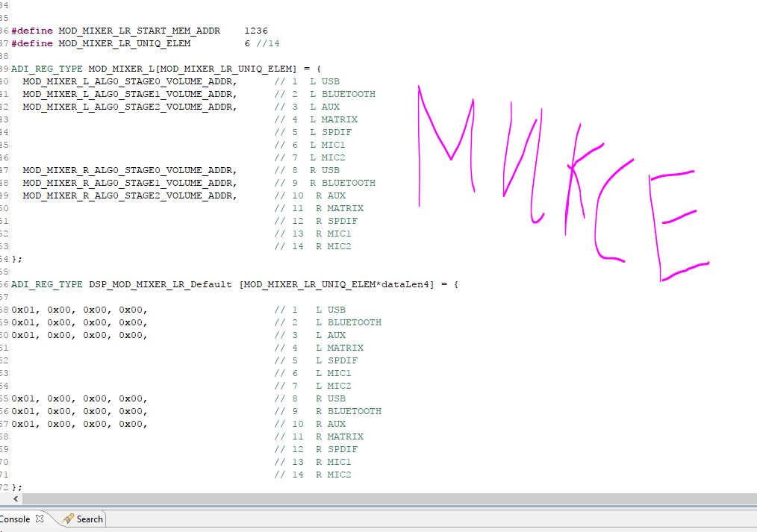
Task: Click MOD_MIXER_R_ALG0_STAGE2_VOLUME_ADDR entry
Action: click(129, 195)
